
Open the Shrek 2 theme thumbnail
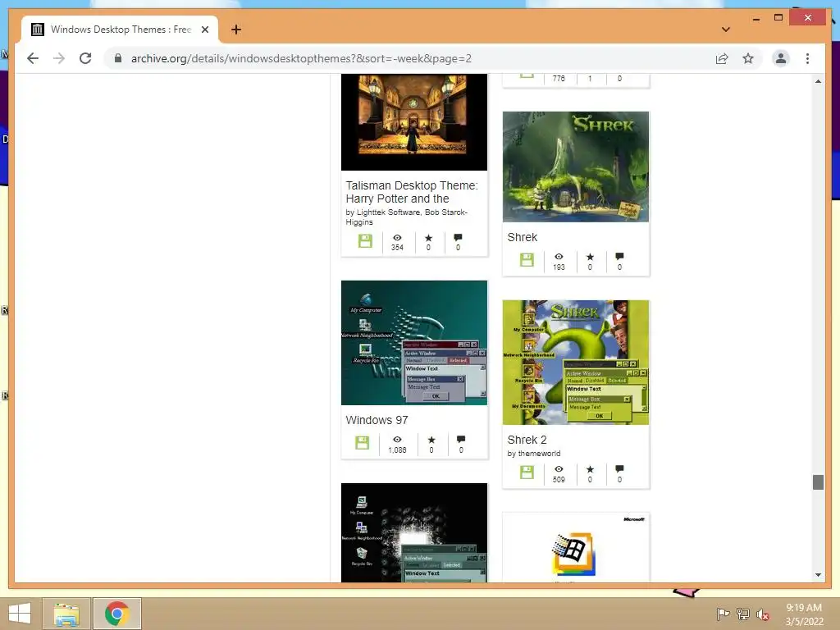click(575, 363)
